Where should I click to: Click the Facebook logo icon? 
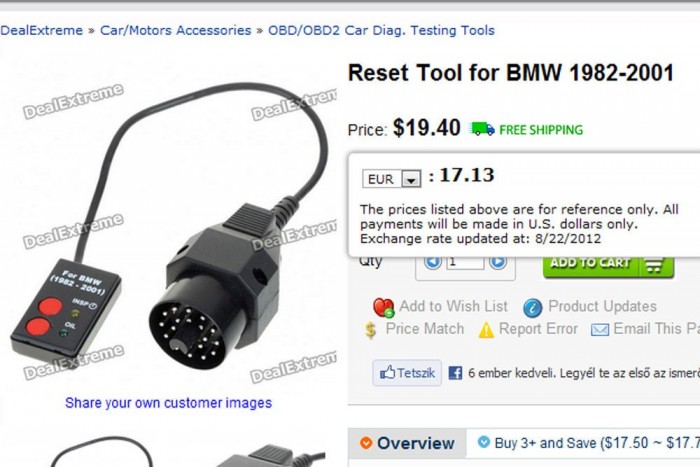pyautogui.click(x=455, y=373)
